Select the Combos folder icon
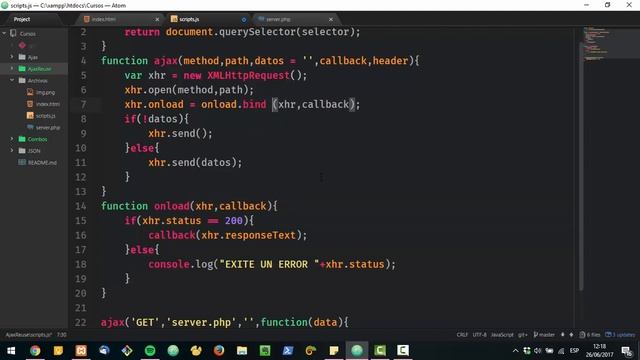Viewport: 640px width, 360px height. pos(22,139)
